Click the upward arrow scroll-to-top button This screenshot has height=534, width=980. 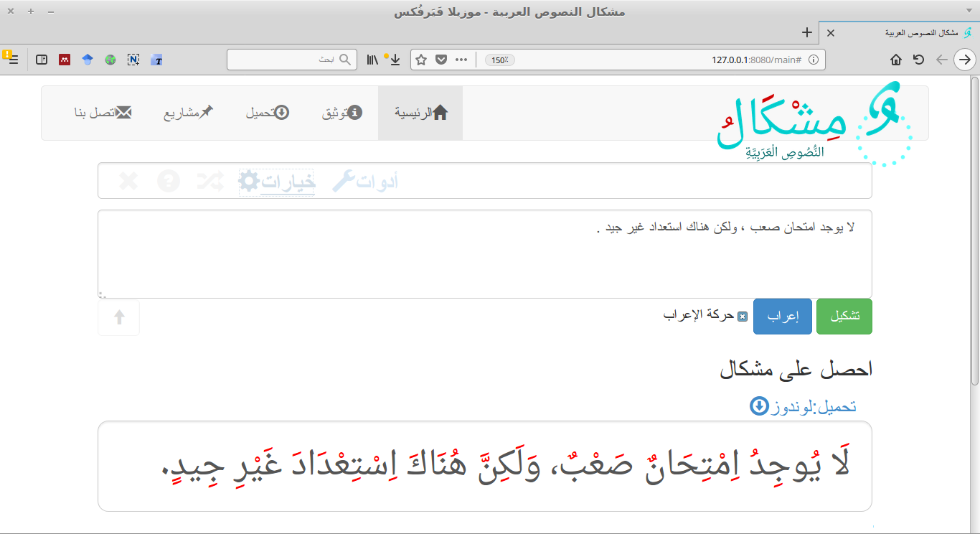pyautogui.click(x=119, y=318)
